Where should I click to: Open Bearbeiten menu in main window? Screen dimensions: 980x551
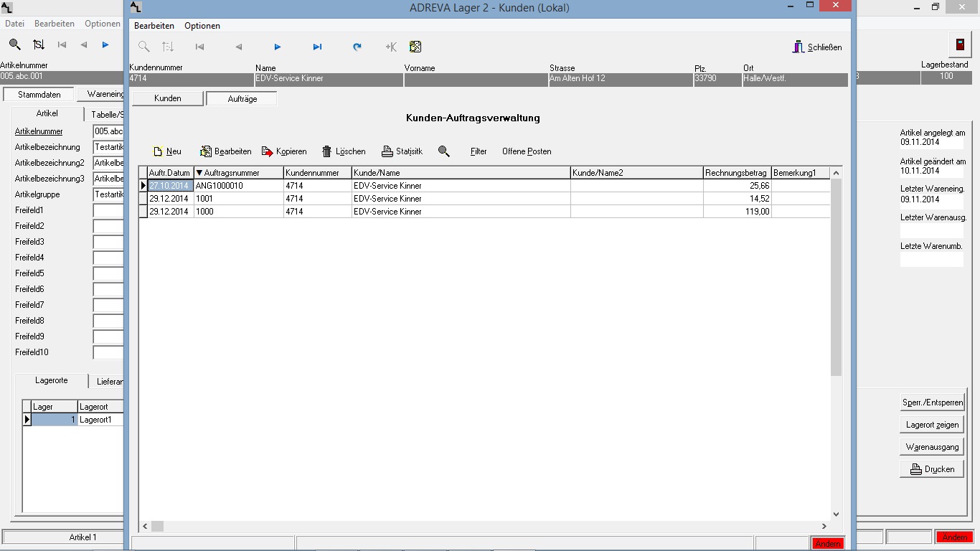coord(55,24)
